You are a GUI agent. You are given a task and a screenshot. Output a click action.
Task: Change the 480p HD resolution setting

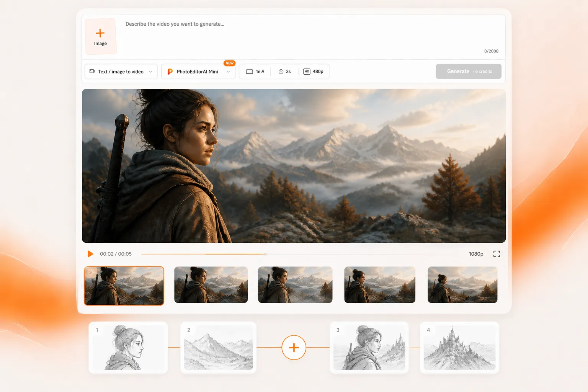click(313, 72)
